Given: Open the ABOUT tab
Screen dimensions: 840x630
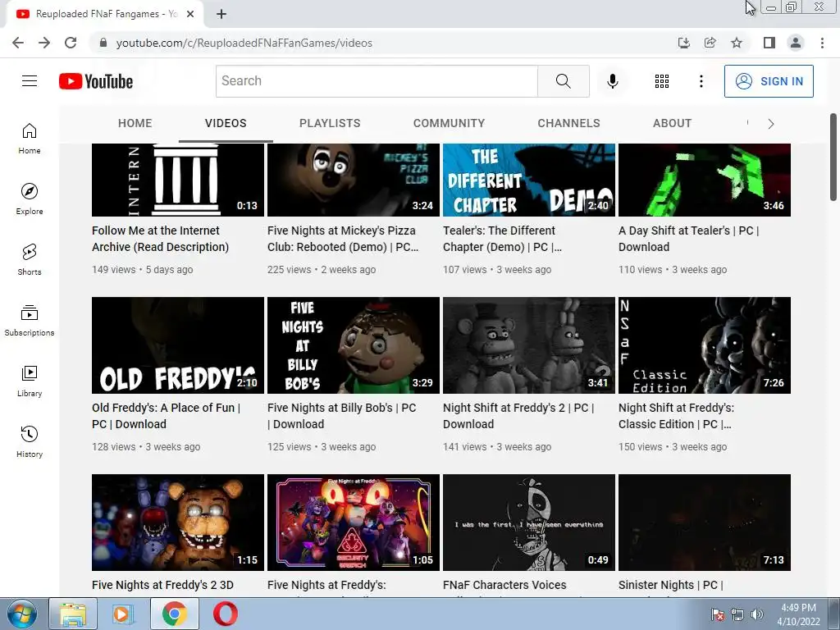Looking at the screenshot, I should click(x=673, y=123).
